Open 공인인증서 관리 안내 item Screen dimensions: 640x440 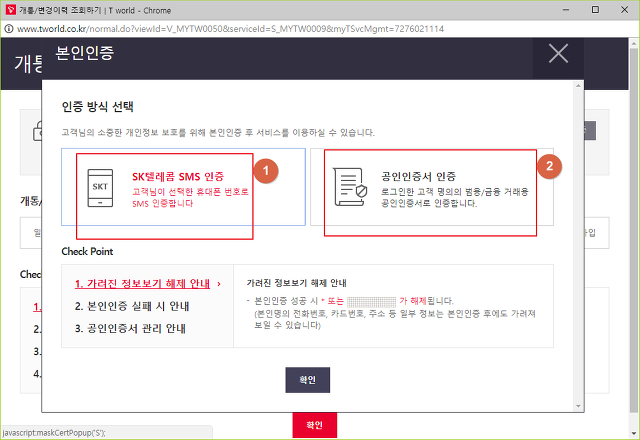130,329
